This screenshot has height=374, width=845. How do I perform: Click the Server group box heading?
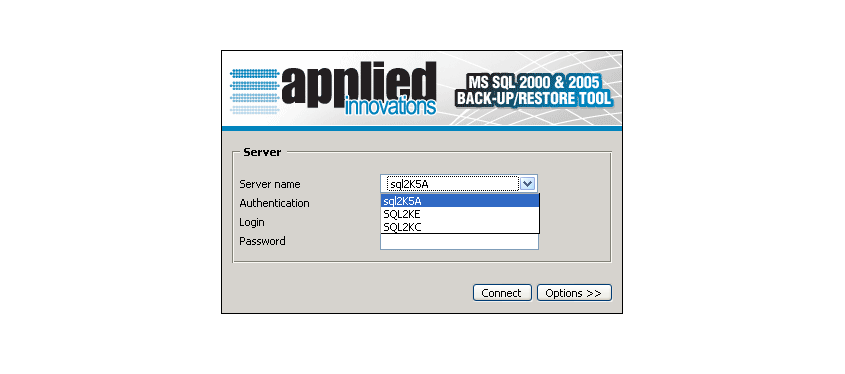[x=262, y=152]
